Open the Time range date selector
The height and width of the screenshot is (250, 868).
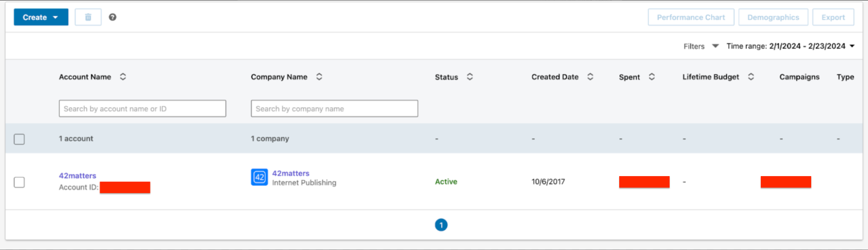click(x=790, y=46)
